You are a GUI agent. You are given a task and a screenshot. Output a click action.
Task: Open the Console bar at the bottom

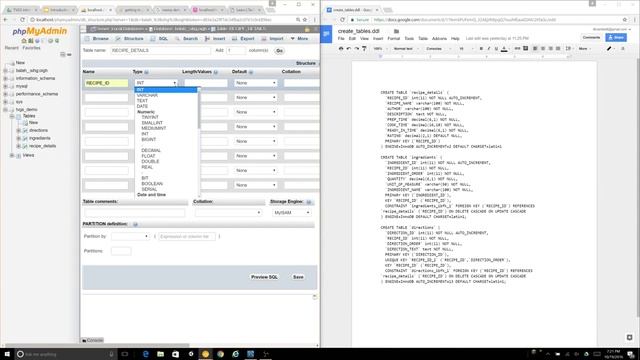(93, 340)
